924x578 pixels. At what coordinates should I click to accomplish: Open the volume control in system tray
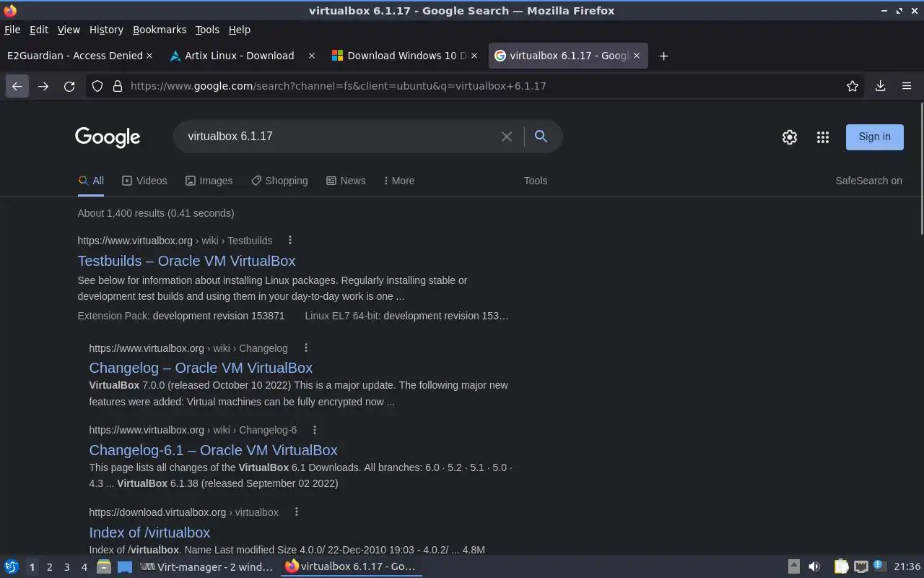tap(814, 567)
